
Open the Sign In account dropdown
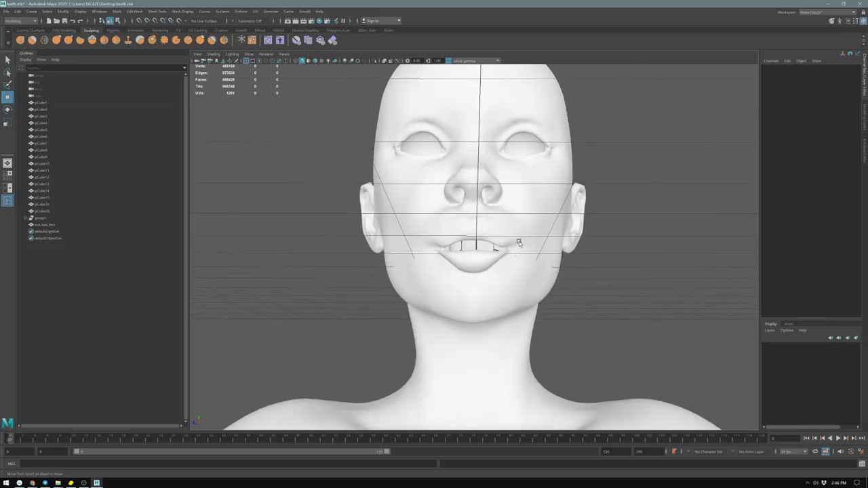[x=380, y=20]
